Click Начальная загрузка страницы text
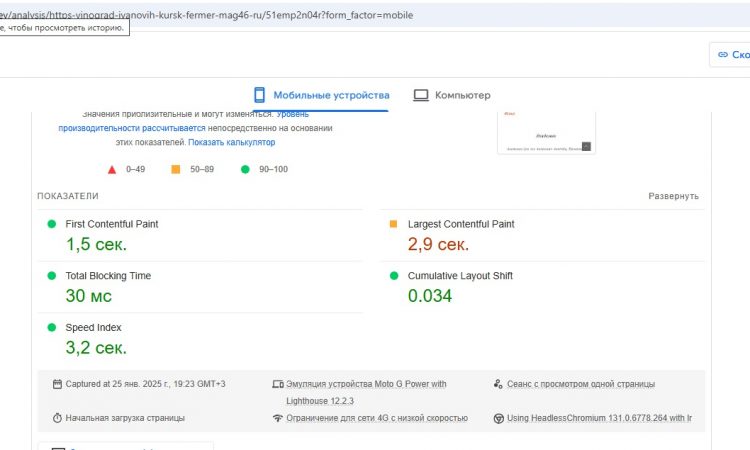750x450 pixels. 125,417
